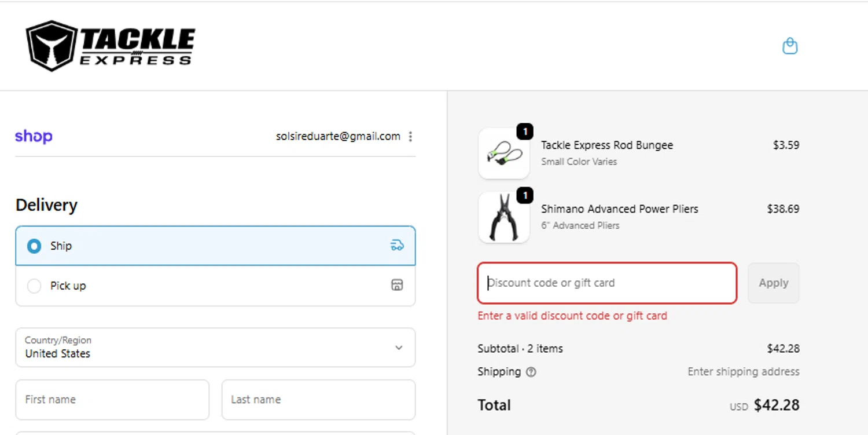Click the Shimano Pliers product thumbnail
868x435 pixels.
click(504, 218)
